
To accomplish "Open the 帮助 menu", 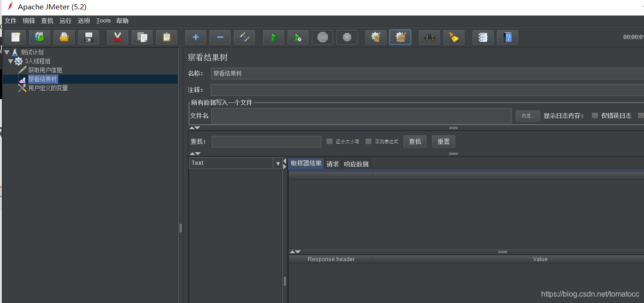I will 122,21.
